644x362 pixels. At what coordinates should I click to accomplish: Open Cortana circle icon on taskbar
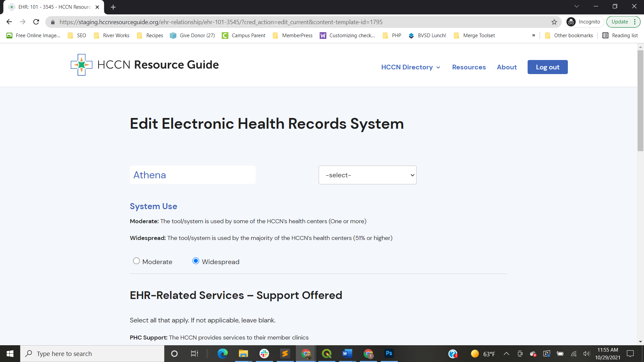tap(174, 354)
